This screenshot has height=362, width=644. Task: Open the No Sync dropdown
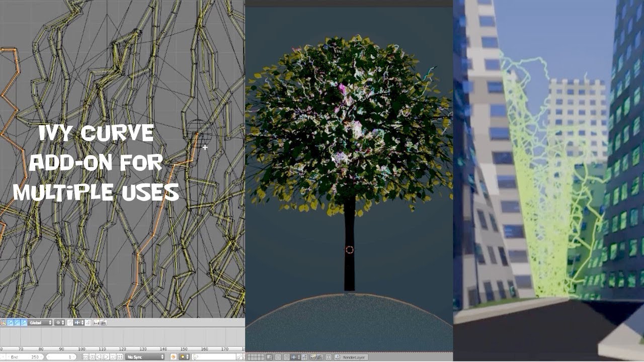coord(145,357)
